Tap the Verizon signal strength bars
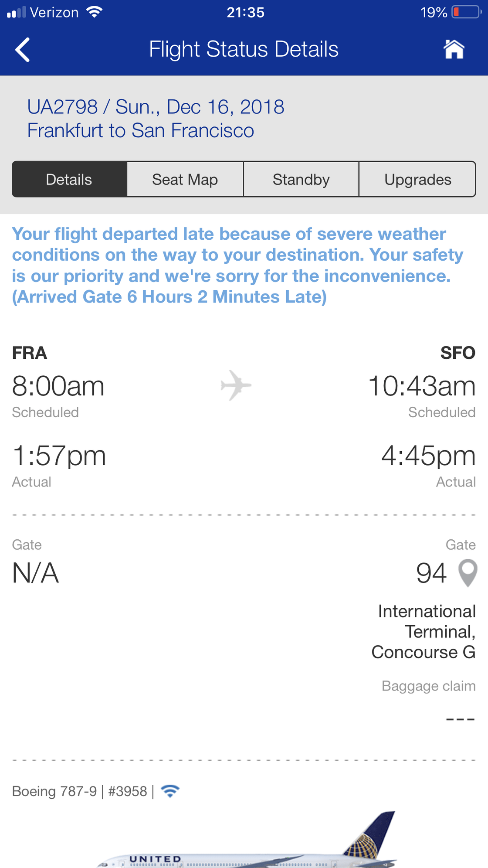 (x=17, y=12)
